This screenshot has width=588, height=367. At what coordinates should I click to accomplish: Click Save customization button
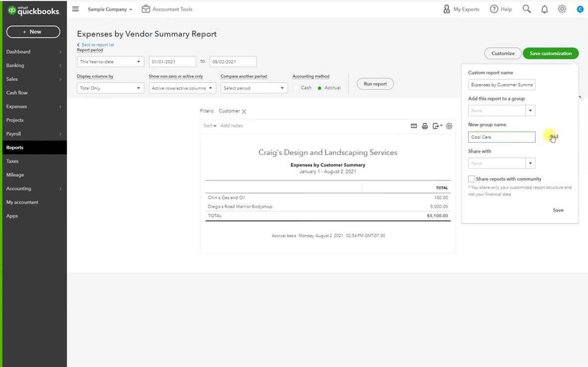(x=550, y=53)
